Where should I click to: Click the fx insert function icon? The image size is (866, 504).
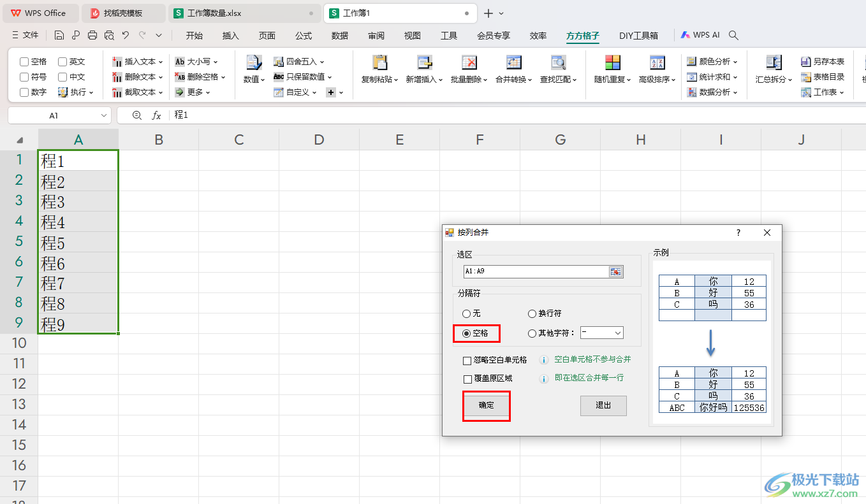pos(156,115)
